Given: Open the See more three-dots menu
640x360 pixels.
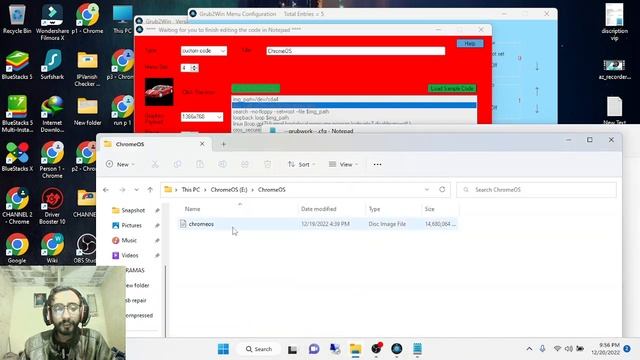Looking at the screenshot, I should (x=377, y=164).
